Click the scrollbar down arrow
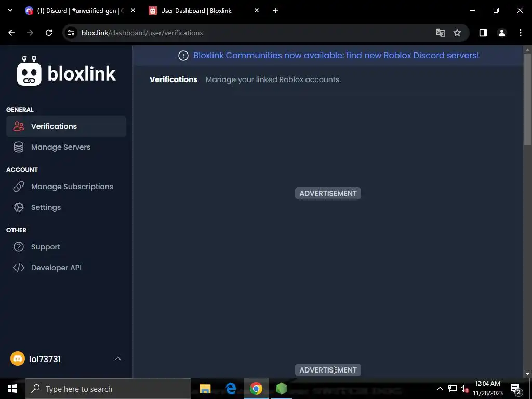Viewport: 532px width, 399px height. point(527,374)
